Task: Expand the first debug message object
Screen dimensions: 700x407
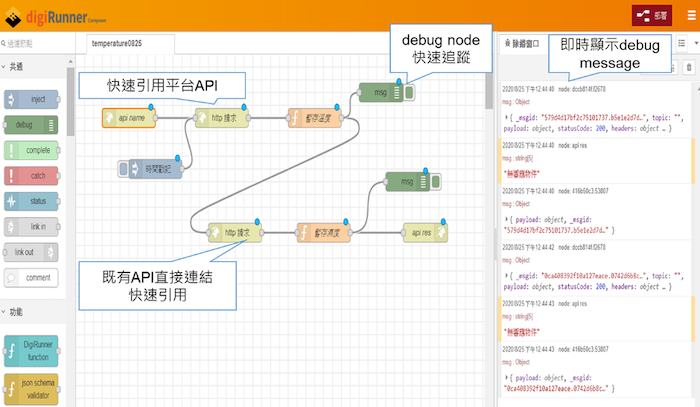Action: (x=507, y=118)
